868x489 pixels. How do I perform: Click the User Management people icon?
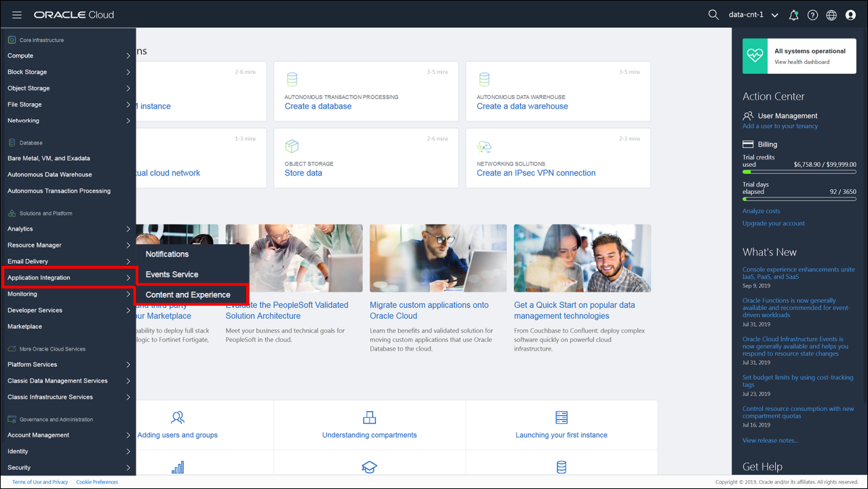point(748,116)
